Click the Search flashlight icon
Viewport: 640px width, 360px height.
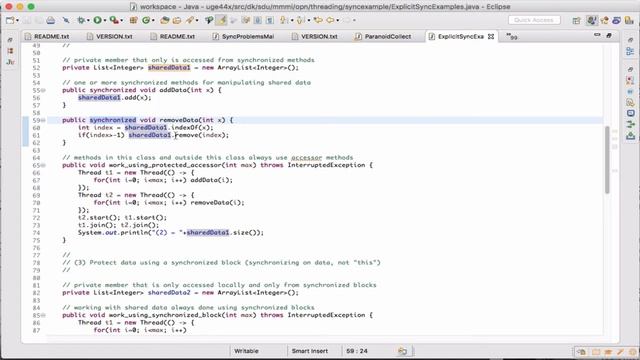coord(189,20)
